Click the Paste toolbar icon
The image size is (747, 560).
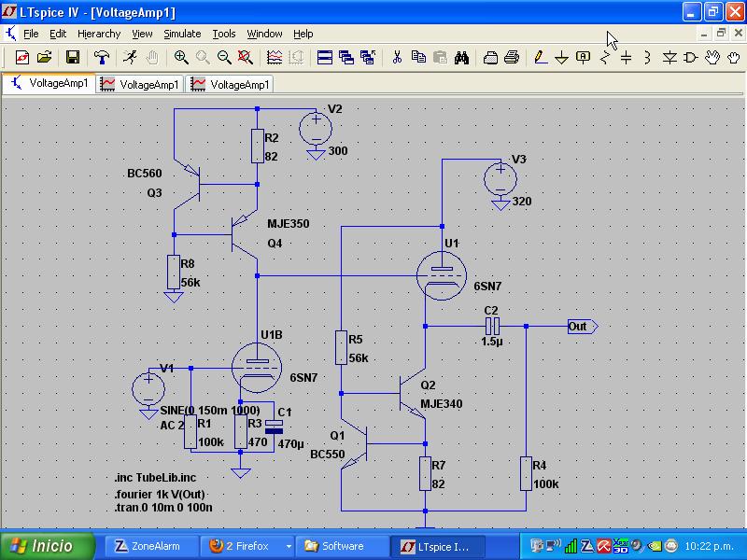[440, 58]
